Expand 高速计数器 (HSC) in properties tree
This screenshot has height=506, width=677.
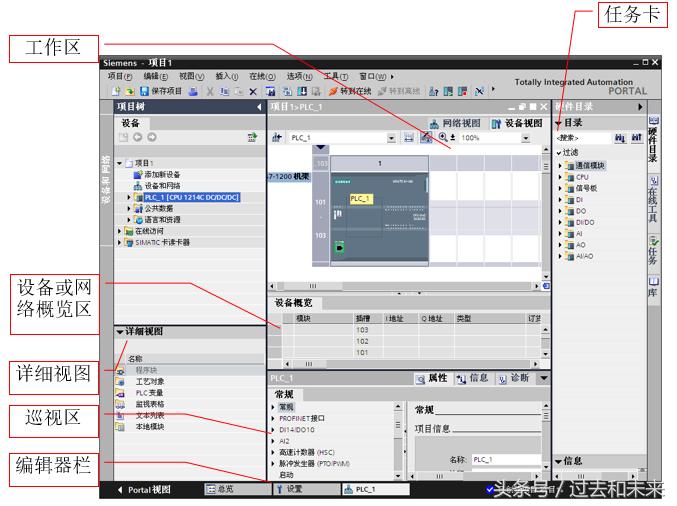point(273,452)
